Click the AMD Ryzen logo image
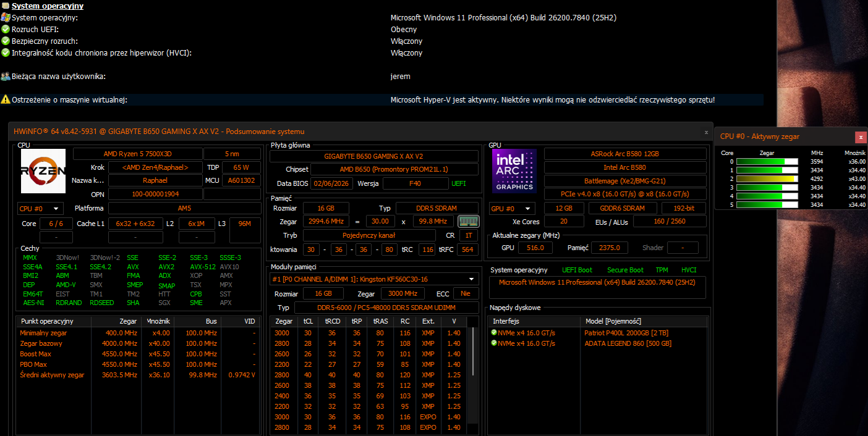Screen dimensions: 868x436 point(43,171)
